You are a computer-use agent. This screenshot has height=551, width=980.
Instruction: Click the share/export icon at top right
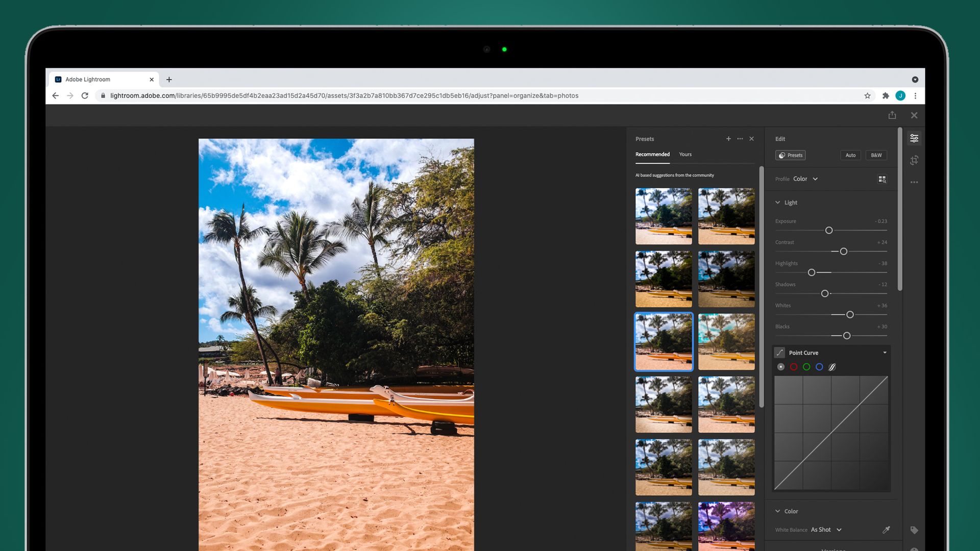[x=892, y=115]
